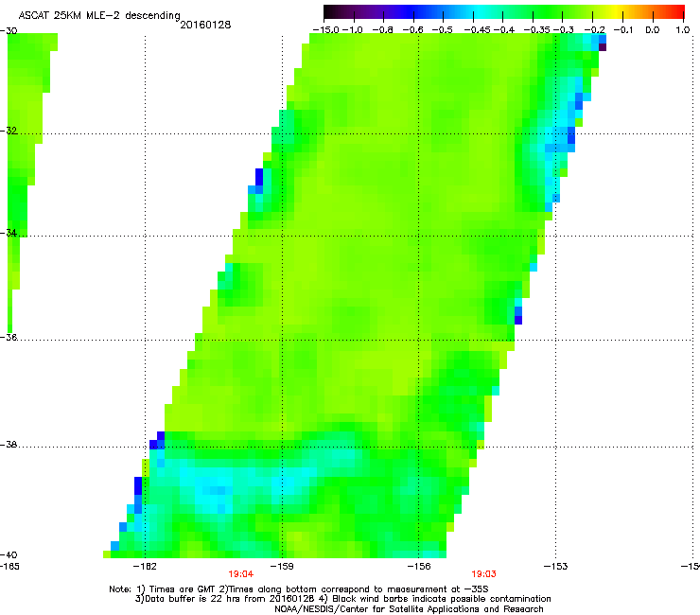700x615 pixels.
Task: Click the dark purple pixel at the swath's top-right corner
Action: (x=603, y=47)
